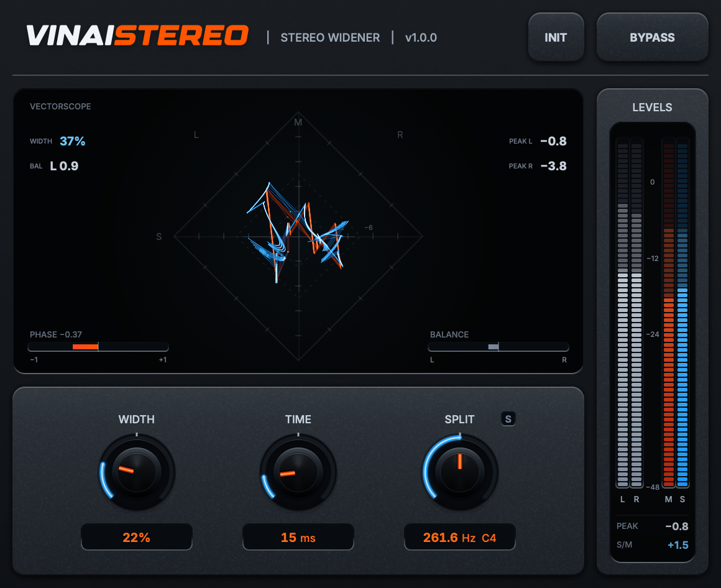Click the PHASE -0.37 label
721x588 pixels.
point(56,334)
